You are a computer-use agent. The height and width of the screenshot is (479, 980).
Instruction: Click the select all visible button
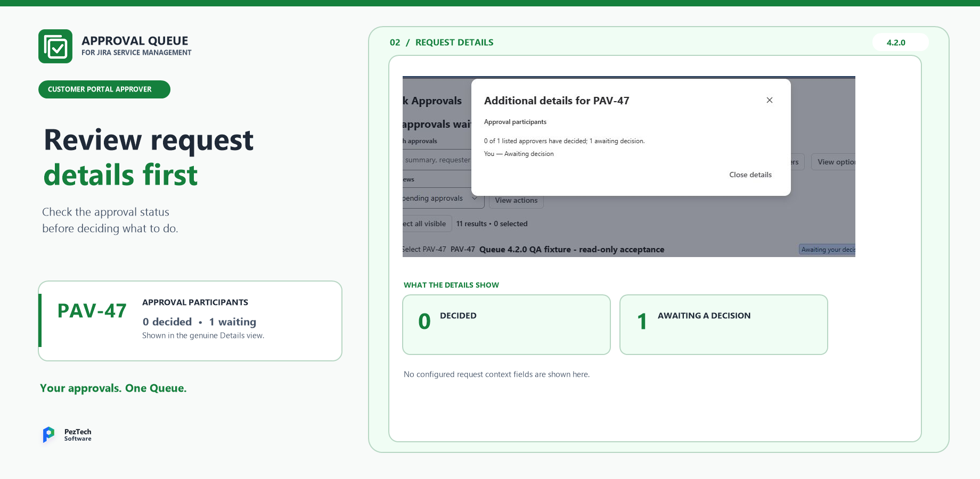point(427,224)
